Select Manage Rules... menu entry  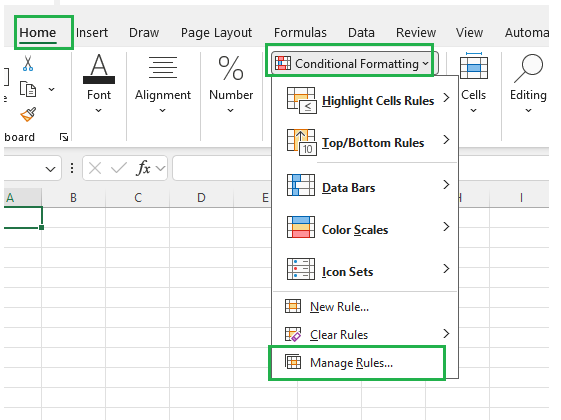pyautogui.click(x=365, y=363)
